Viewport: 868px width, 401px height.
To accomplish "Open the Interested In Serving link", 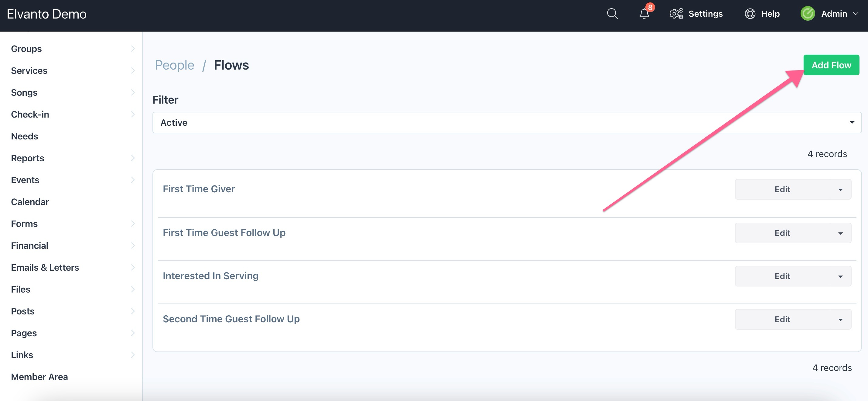I will [x=210, y=276].
